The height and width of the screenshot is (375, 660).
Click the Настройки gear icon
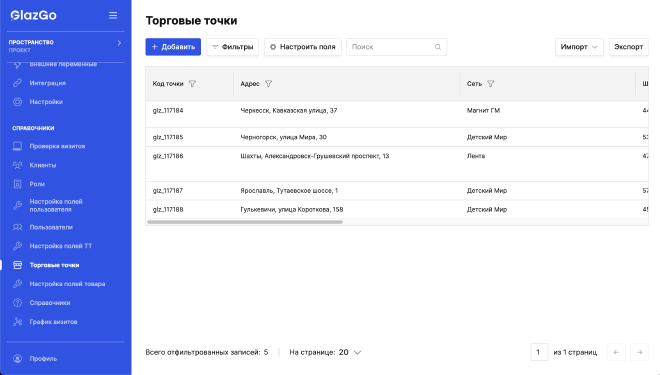coord(17,102)
